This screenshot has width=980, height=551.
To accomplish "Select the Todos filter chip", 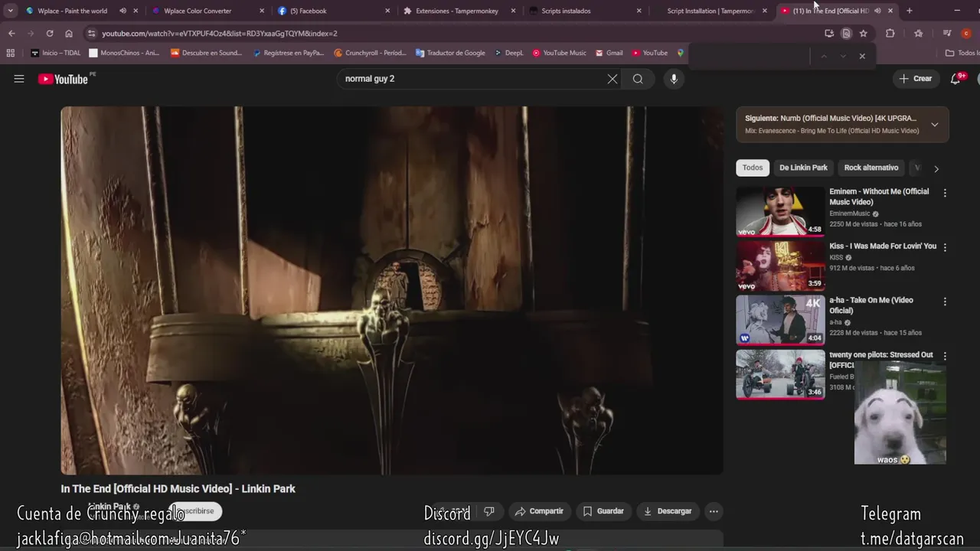I will pyautogui.click(x=753, y=168).
